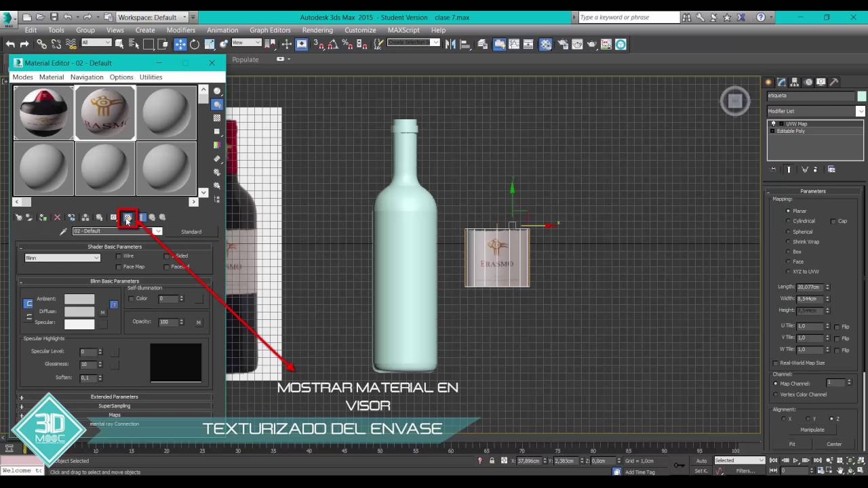The height and width of the screenshot is (488, 868).
Task: Click Configure Modifier Sets icon
Action: 832,169
